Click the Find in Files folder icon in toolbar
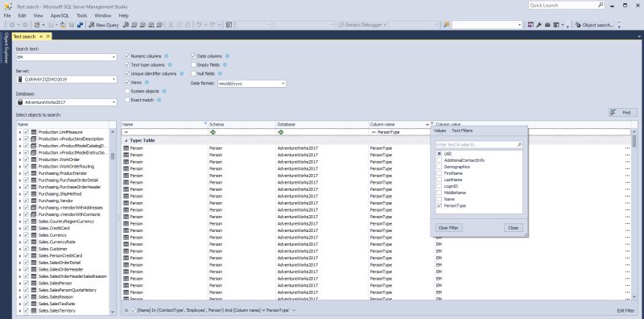The width and height of the screenshot is (644, 319). 447,25
